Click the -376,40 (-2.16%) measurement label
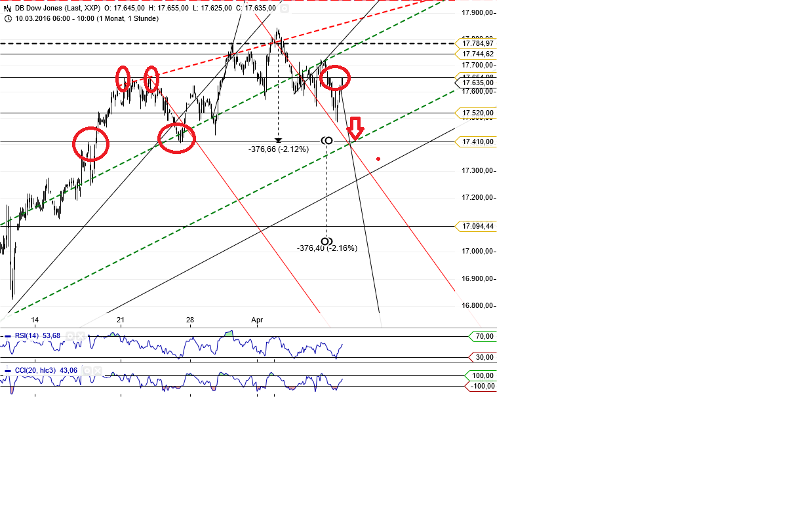 click(x=327, y=248)
